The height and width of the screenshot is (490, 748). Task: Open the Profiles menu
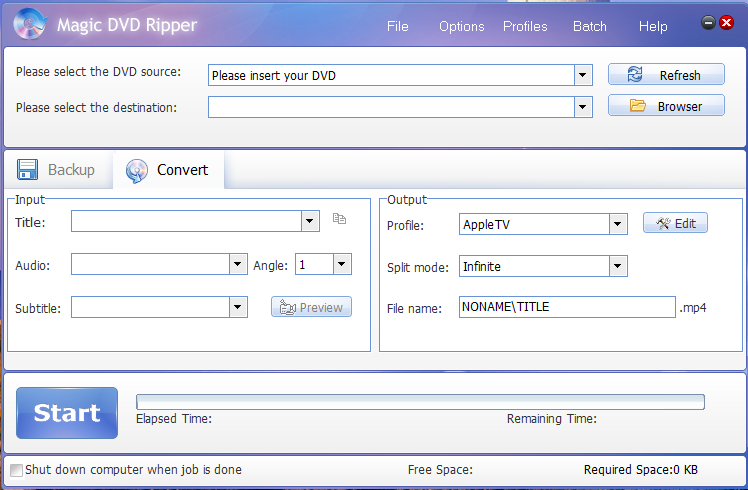(x=525, y=26)
